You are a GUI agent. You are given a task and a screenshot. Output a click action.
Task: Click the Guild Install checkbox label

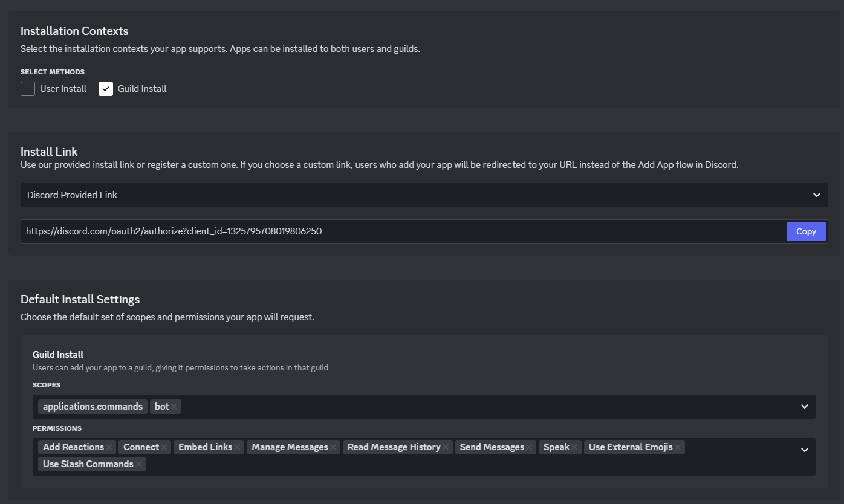pos(142,89)
